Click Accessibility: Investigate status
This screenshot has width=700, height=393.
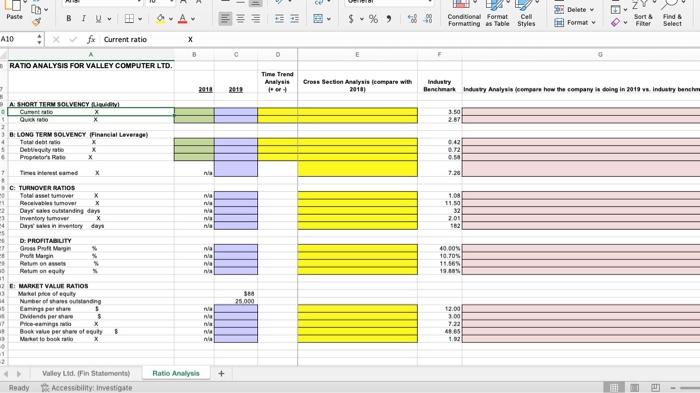(x=87, y=388)
